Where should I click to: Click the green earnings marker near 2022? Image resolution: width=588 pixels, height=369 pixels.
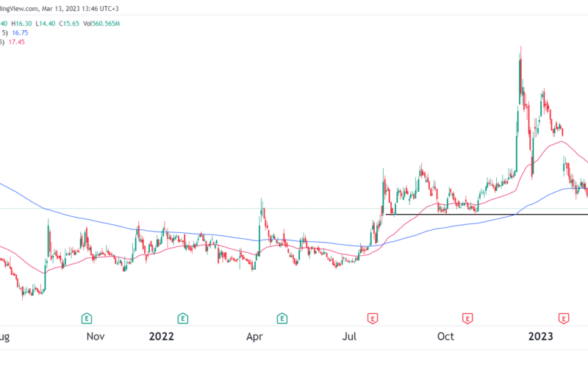(x=182, y=318)
